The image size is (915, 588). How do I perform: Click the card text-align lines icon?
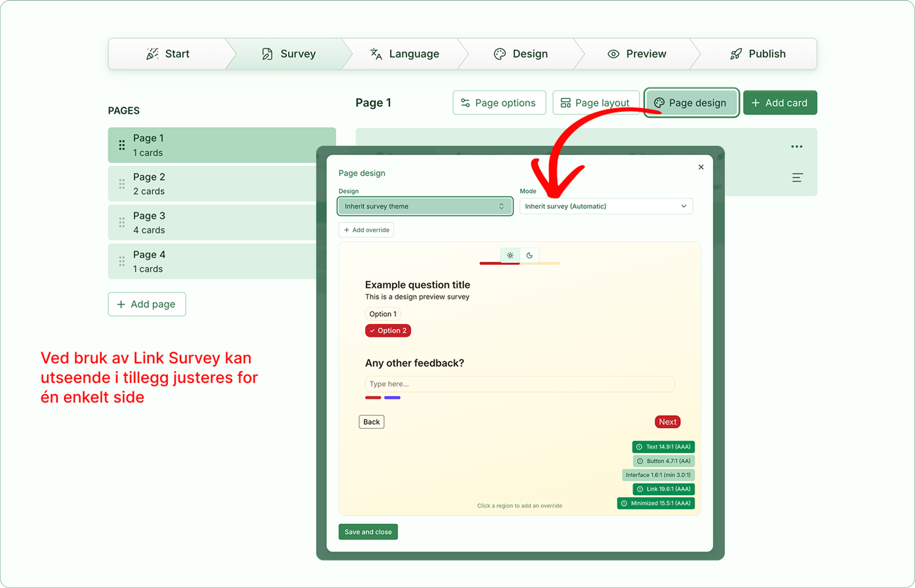[797, 178]
